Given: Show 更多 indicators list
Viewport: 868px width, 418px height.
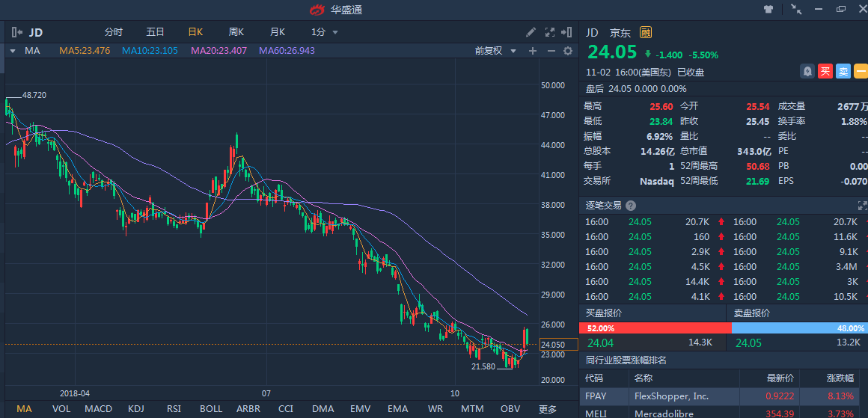Looking at the screenshot, I should [548, 409].
